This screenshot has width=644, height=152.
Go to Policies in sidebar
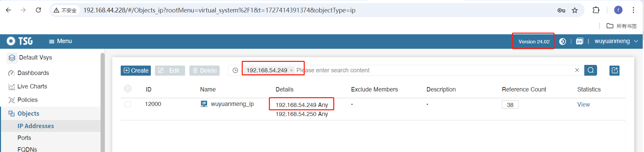(x=27, y=100)
